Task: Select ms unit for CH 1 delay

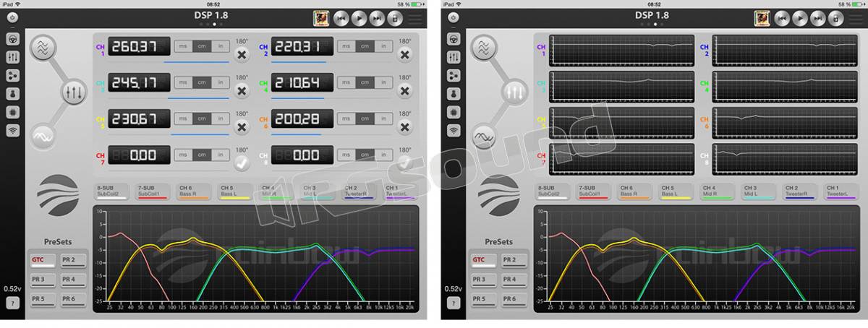Action: [183, 46]
